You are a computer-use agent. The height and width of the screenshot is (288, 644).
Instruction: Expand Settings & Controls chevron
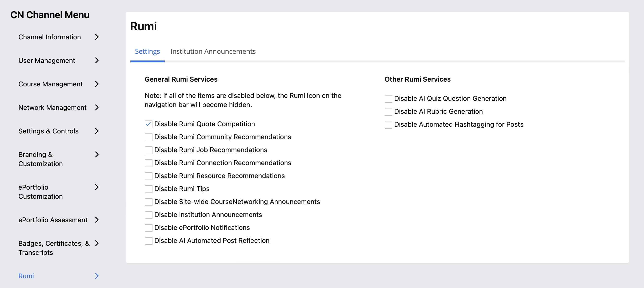click(x=97, y=131)
